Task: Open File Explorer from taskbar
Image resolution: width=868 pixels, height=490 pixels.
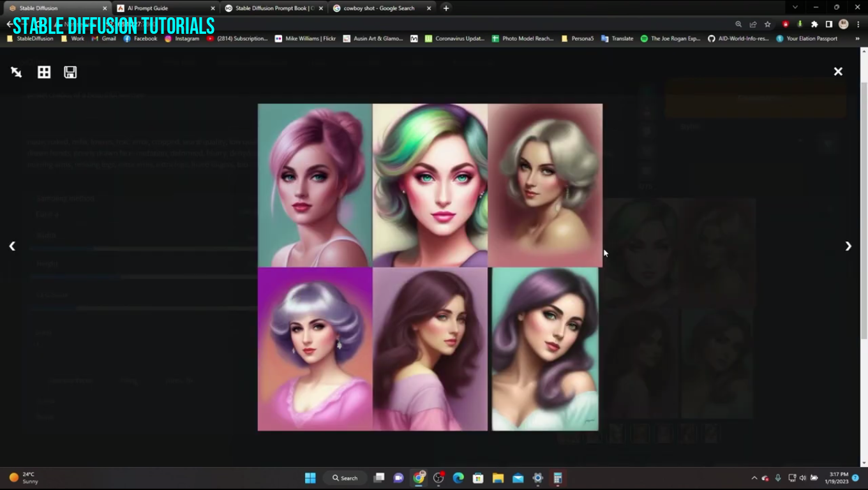Action: pos(498,478)
